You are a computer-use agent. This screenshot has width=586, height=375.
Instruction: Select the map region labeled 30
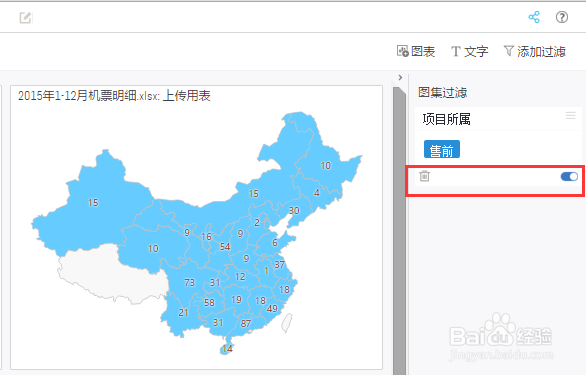294,210
